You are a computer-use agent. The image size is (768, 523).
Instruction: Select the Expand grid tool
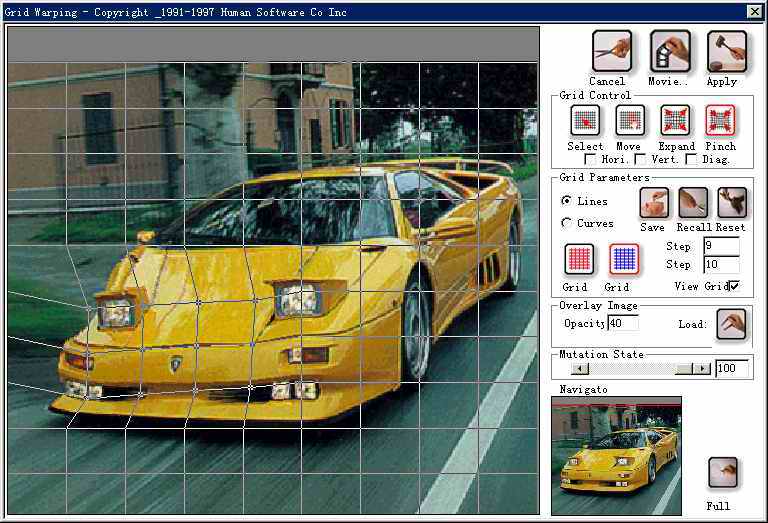675,120
